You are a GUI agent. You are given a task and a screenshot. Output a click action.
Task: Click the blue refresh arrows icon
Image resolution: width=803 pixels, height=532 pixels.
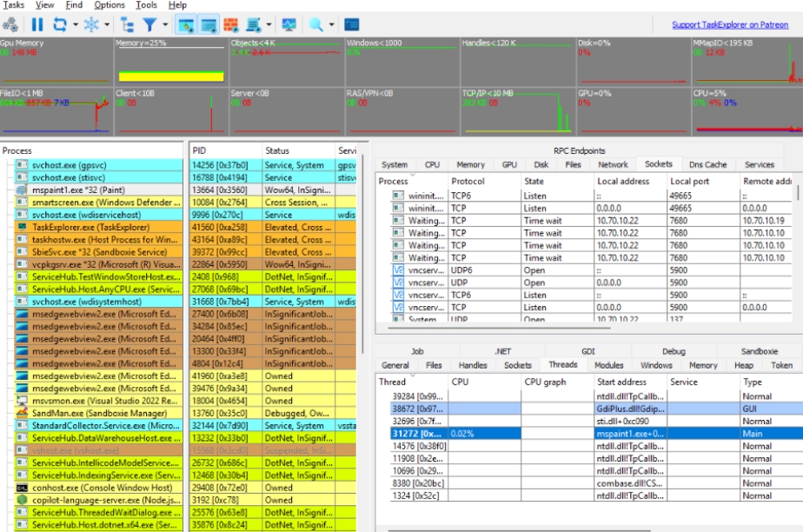coord(60,25)
